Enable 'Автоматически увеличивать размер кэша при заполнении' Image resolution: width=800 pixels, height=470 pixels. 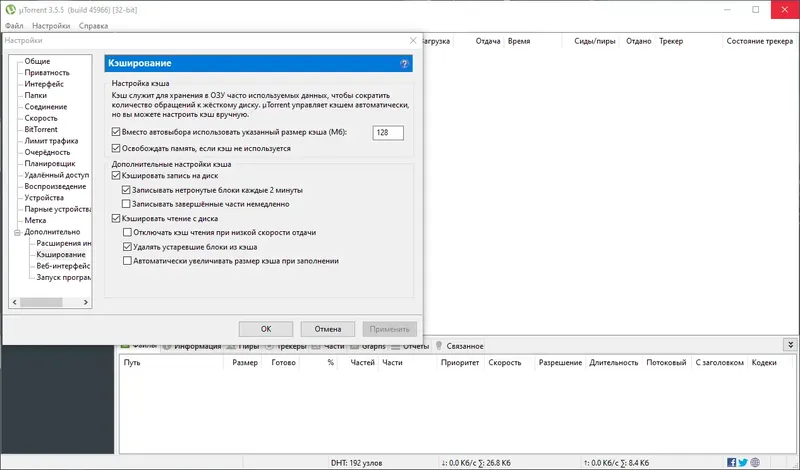coord(127,261)
